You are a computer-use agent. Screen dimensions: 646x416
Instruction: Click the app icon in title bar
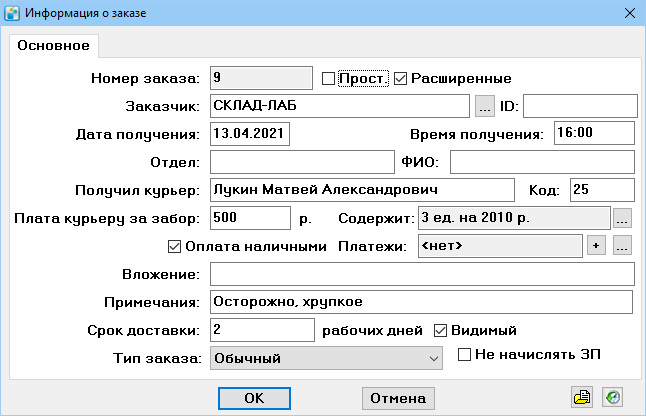pyautogui.click(x=12, y=13)
